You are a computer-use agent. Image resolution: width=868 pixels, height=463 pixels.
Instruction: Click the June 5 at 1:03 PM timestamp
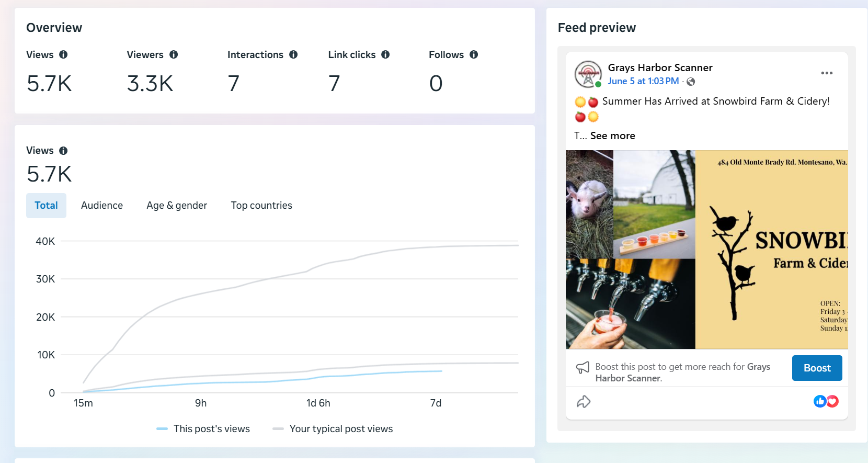pyautogui.click(x=643, y=81)
